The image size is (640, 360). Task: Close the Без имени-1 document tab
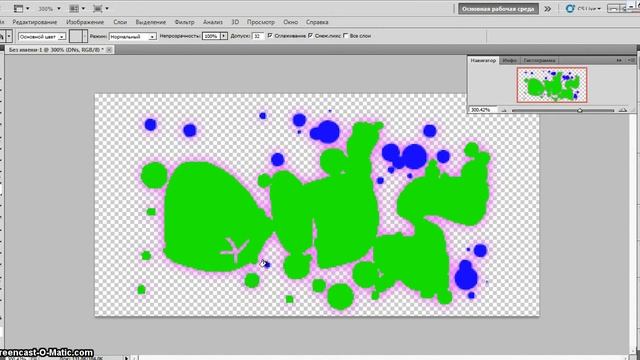[x=109, y=49]
